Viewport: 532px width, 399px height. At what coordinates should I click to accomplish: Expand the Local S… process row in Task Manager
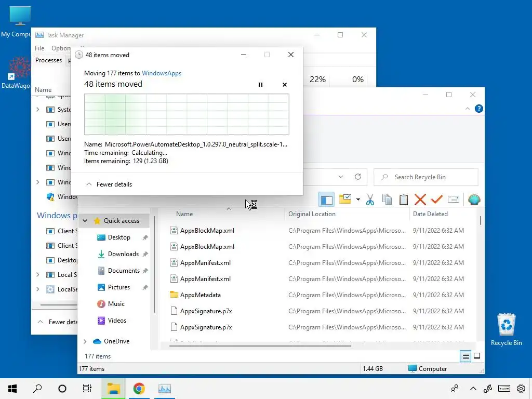(x=37, y=275)
